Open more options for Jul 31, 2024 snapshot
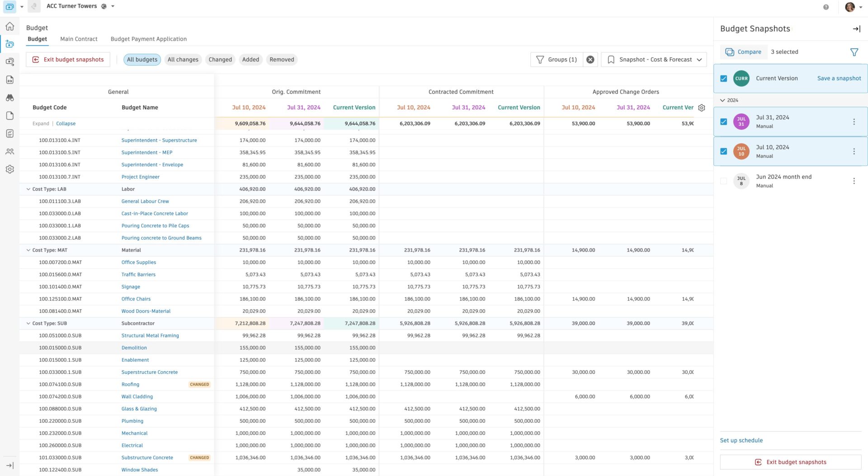Viewport: 868px width, 476px height. 854,122
